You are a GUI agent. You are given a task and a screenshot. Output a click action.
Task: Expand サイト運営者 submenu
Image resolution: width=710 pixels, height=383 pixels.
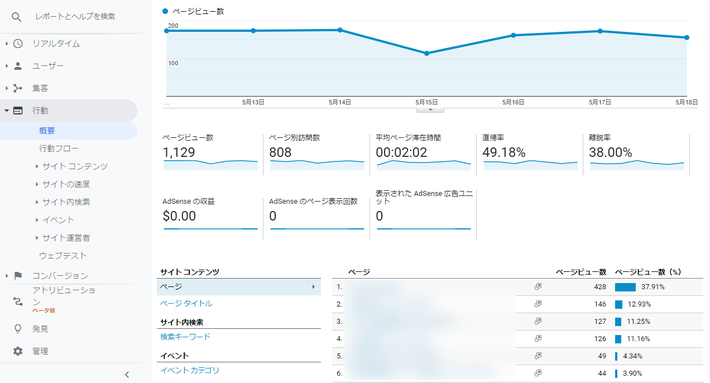tap(37, 238)
